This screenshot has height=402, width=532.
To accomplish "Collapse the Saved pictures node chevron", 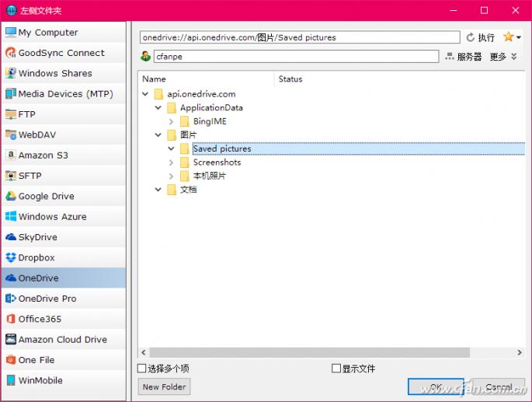I will click(171, 149).
